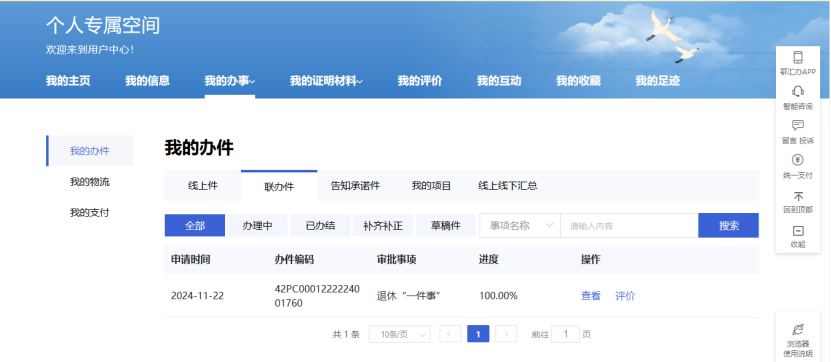Filter by 办理中 status
Screen dimensions: 831x362
tap(258, 226)
